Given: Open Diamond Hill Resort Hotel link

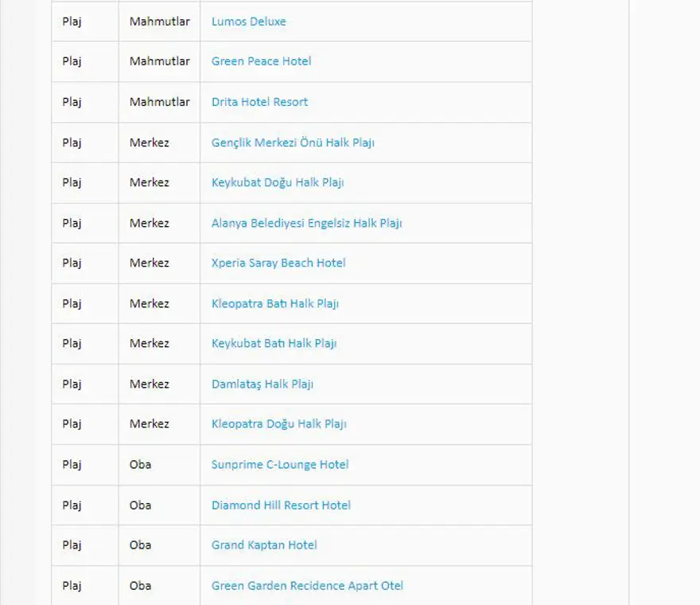Looking at the screenshot, I should (281, 505).
